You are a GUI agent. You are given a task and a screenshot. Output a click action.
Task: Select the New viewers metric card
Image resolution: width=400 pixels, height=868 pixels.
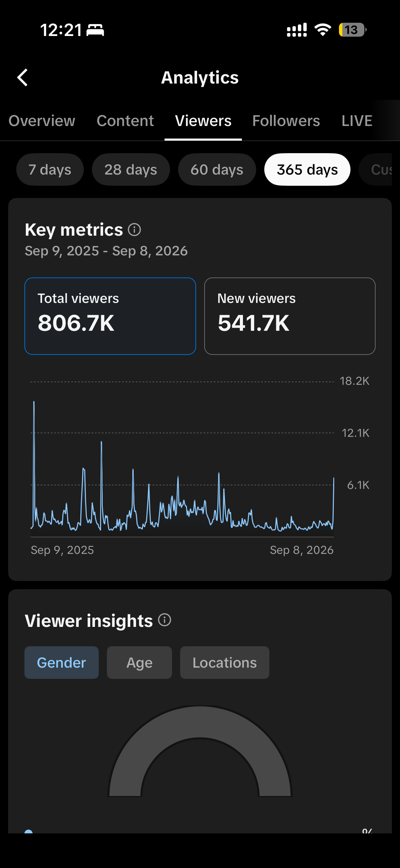[x=290, y=316]
